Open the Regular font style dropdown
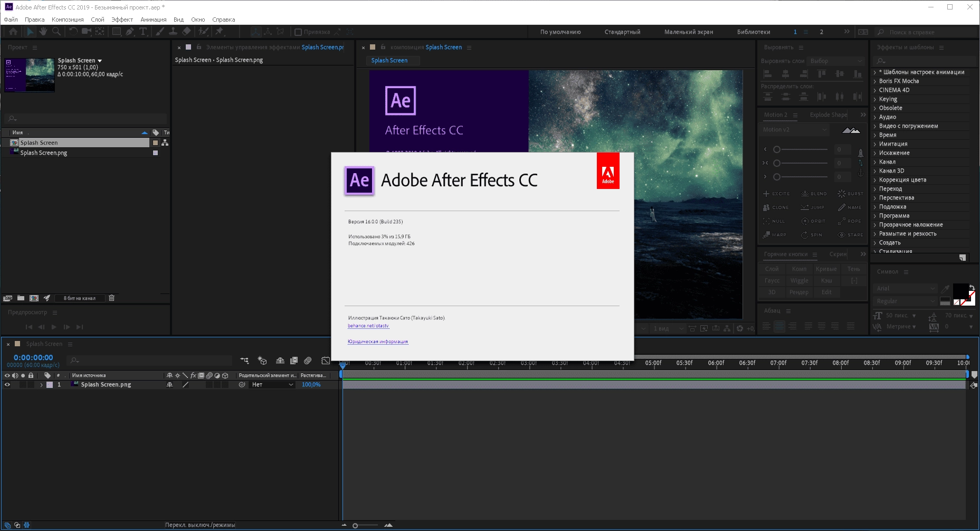This screenshot has height=531, width=980. click(905, 301)
